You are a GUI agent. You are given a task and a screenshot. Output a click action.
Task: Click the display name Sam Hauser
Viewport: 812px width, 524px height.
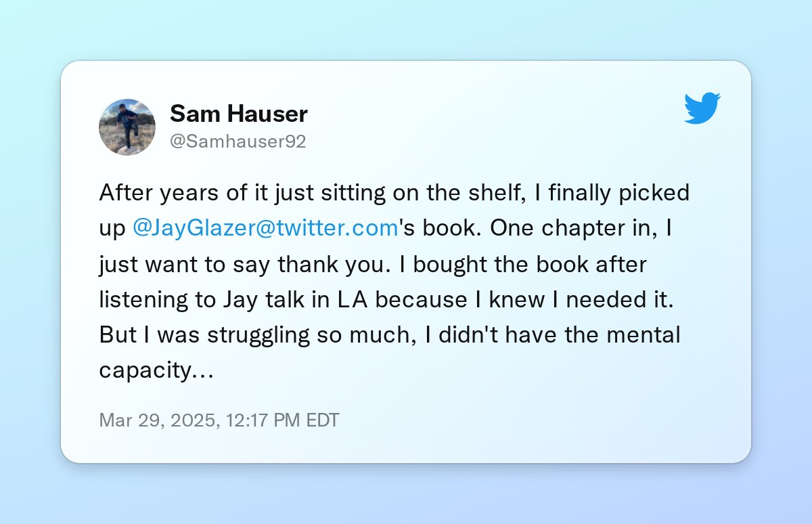(239, 114)
